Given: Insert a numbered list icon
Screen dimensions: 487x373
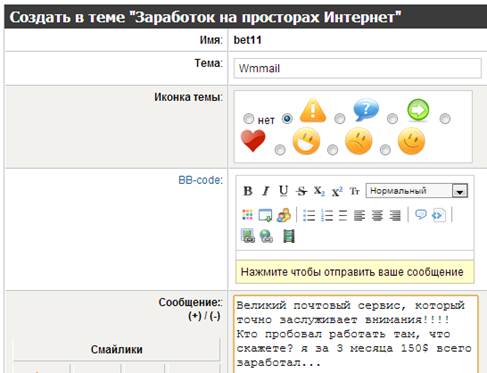Looking at the screenshot, I should coord(327,215).
